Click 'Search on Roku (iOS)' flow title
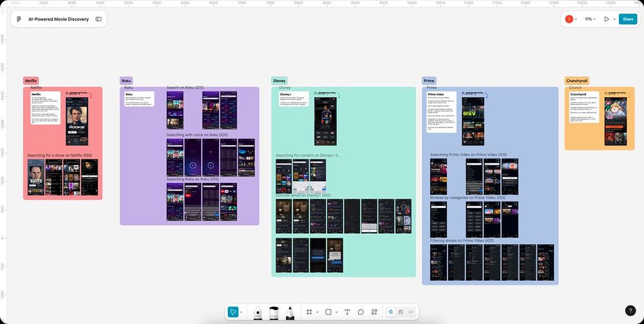644x324 pixels. 185,88
